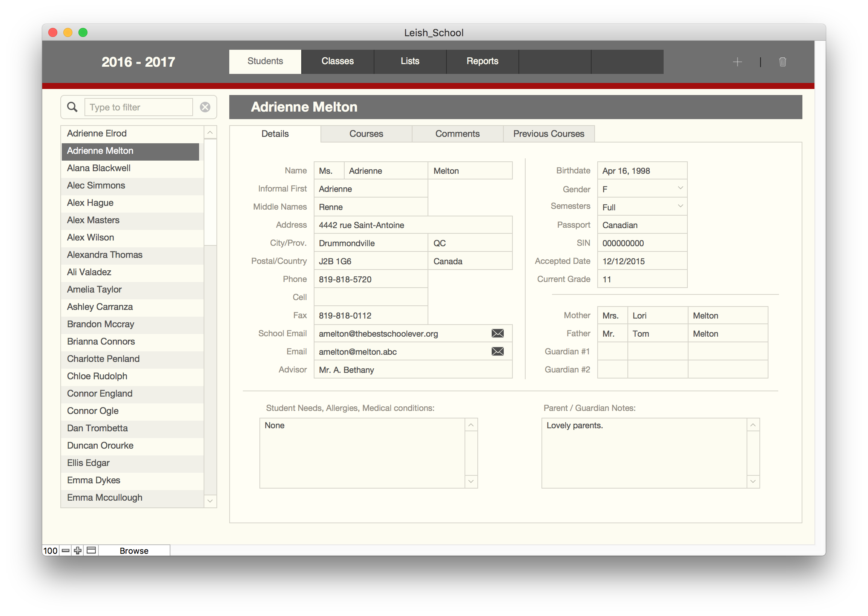Viewport: 868px width, 616px height.
Task: Click the zoom in icon in status bar
Action: [x=78, y=550]
